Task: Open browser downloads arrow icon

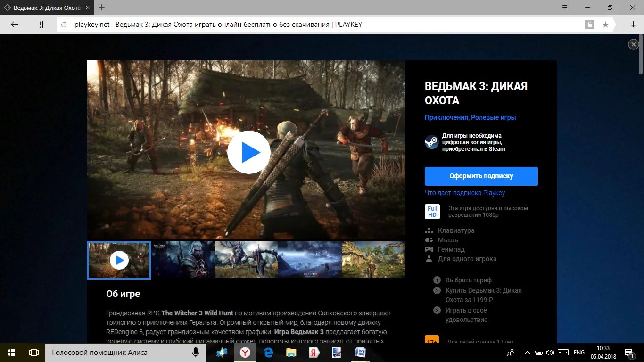Action: click(633, 25)
